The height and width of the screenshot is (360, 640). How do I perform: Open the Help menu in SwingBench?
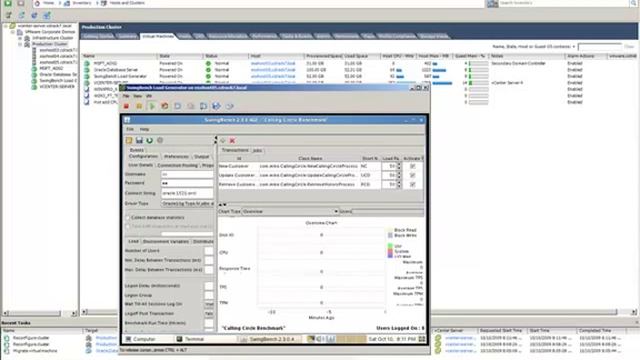click(144, 129)
